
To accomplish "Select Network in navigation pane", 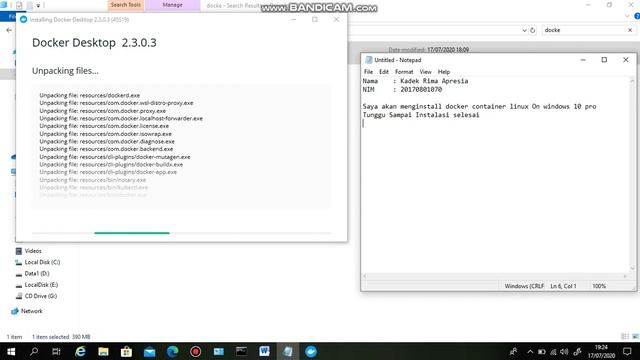I will pos(31,311).
